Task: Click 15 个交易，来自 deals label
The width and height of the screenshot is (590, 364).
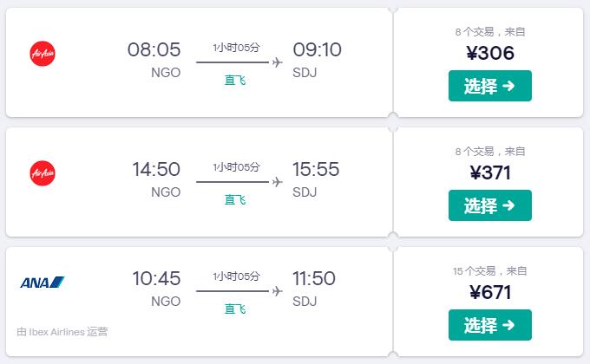Action: tap(490, 270)
